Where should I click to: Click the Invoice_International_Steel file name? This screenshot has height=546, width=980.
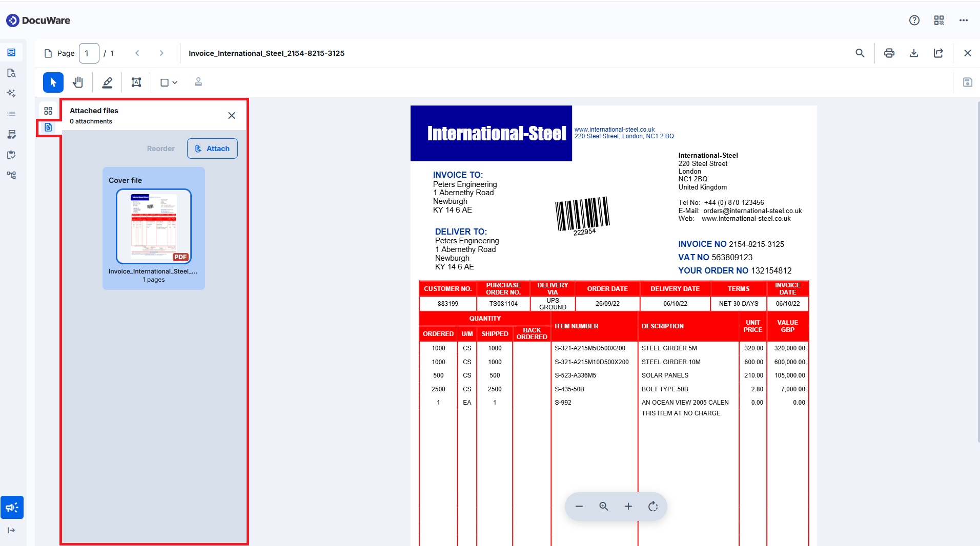coord(153,271)
